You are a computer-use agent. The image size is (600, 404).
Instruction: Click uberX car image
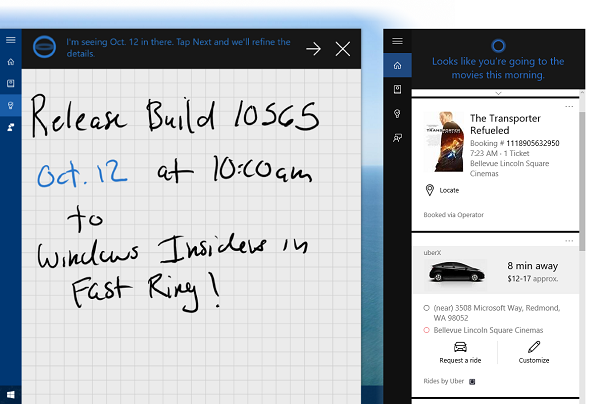pos(456,272)
